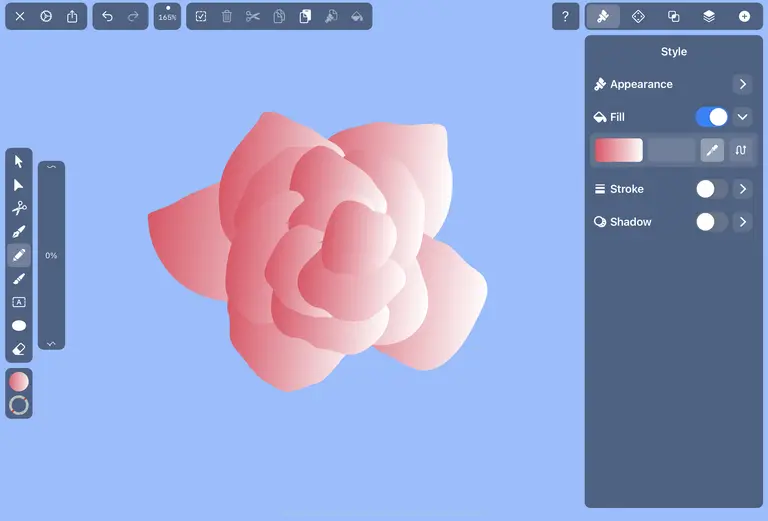Switch to the Arrange inspector tab
Viewport: 768px width, 521px height.
click(x=638, y=17)
